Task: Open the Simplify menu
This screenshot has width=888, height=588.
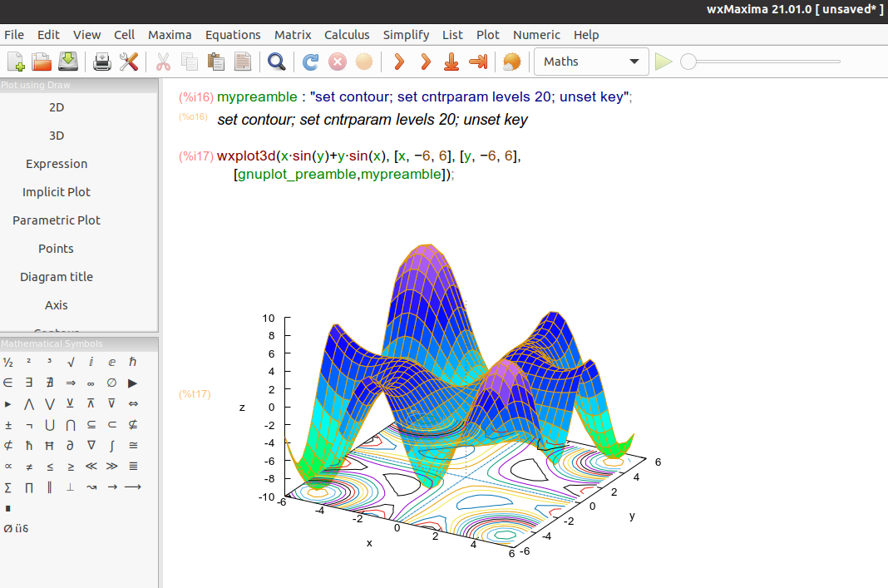Action: 406,35
